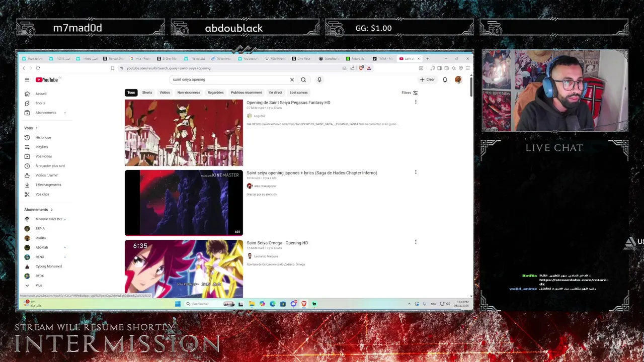
Task: Click Créer button
Action: pyautogui.click(x=427, y=79)
